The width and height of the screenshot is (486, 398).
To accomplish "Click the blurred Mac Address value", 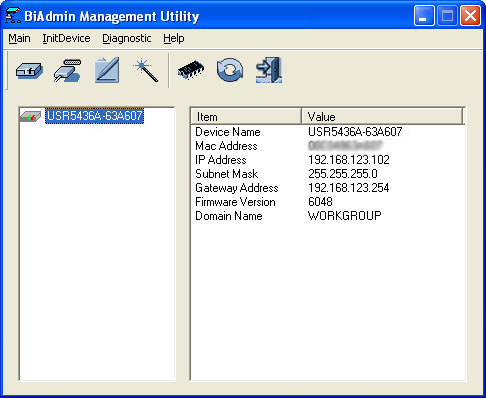I will (345, 146).
